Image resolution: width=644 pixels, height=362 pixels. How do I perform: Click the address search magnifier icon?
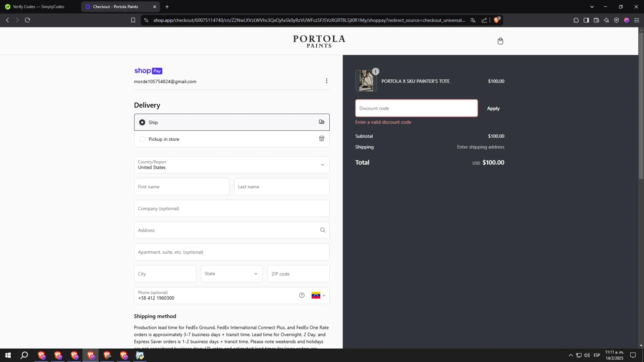(x=322, y=230)
